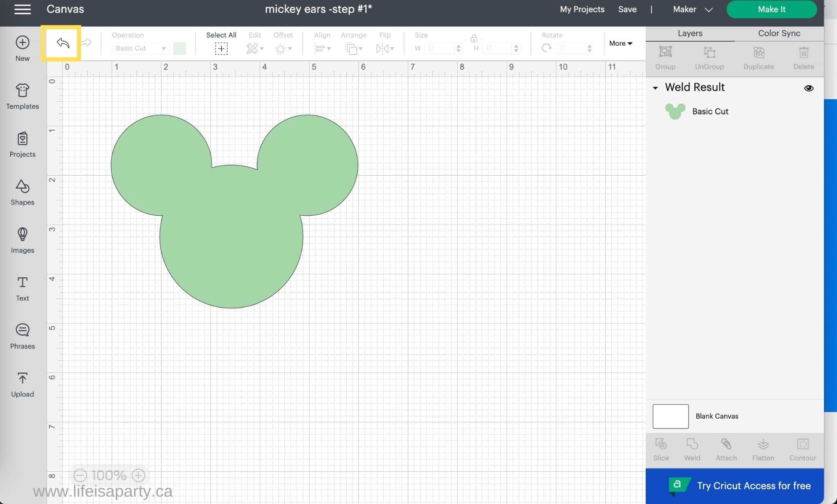Image resolution: width=837 pixels, height=504 pixels.
Task: Click the Blank Canvas thumbnail
Action: pos(670,416)
